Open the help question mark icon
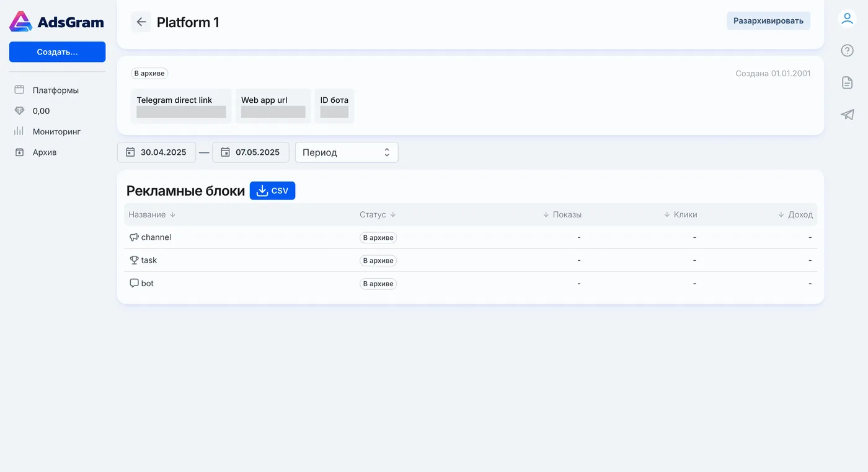 click(x=847, y=51)
